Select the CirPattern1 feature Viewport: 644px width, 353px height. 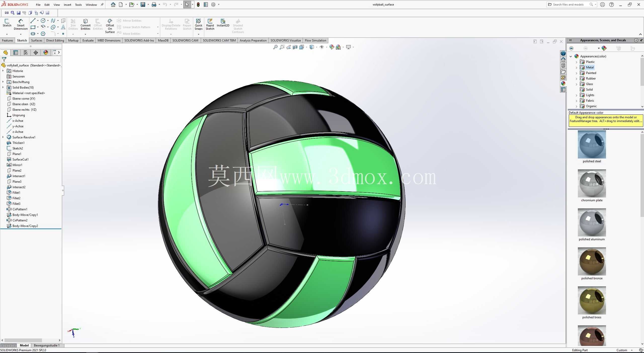click(20, 209)
